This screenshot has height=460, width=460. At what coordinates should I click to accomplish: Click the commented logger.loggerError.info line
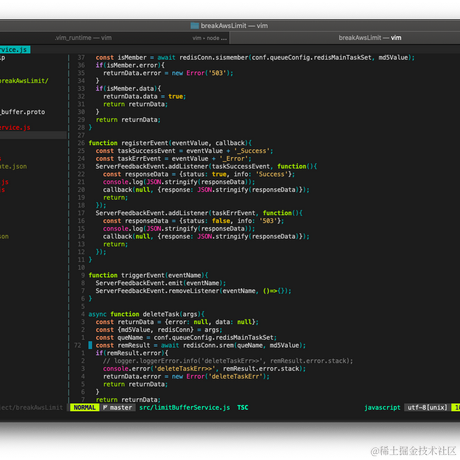pos(228,361)
